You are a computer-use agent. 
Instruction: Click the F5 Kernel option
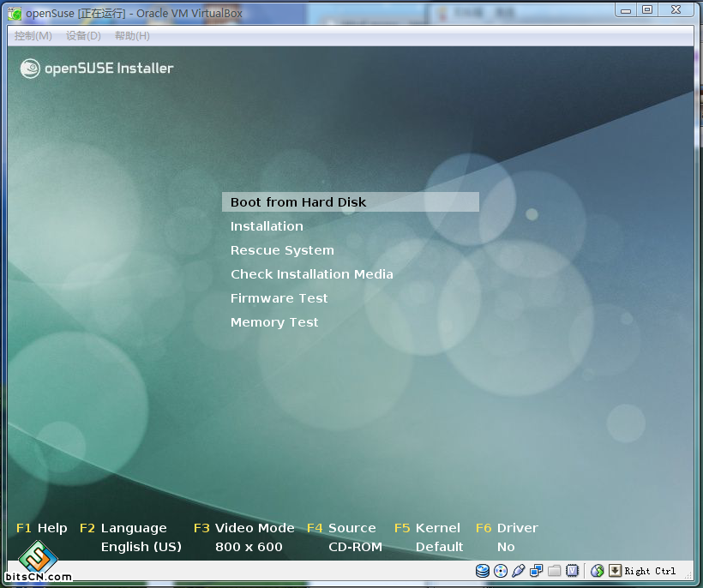coord(427,528)
